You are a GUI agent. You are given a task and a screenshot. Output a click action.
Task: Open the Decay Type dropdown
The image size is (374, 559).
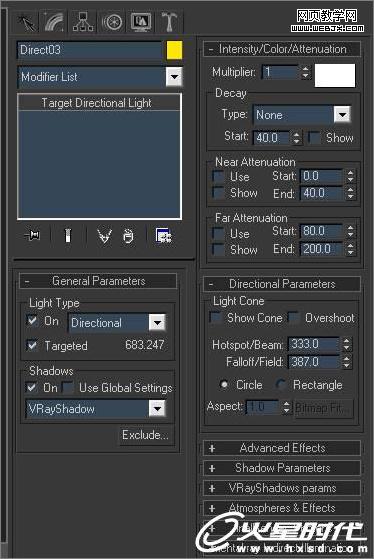342,115
